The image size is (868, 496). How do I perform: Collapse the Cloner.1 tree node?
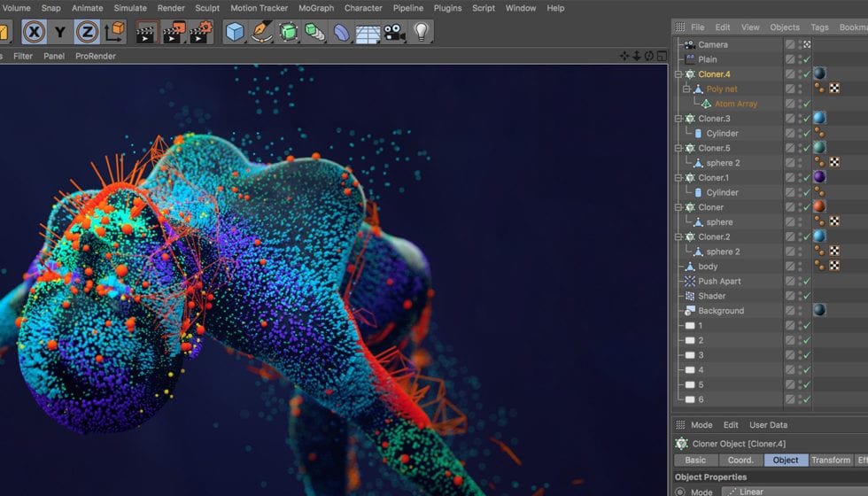678,178
